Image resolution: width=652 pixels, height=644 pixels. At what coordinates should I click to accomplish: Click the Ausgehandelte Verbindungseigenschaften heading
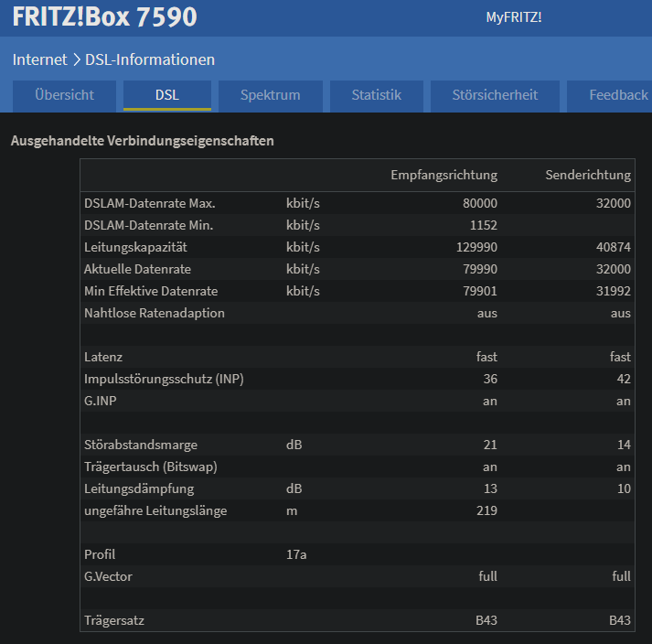[x=143, y=141]
